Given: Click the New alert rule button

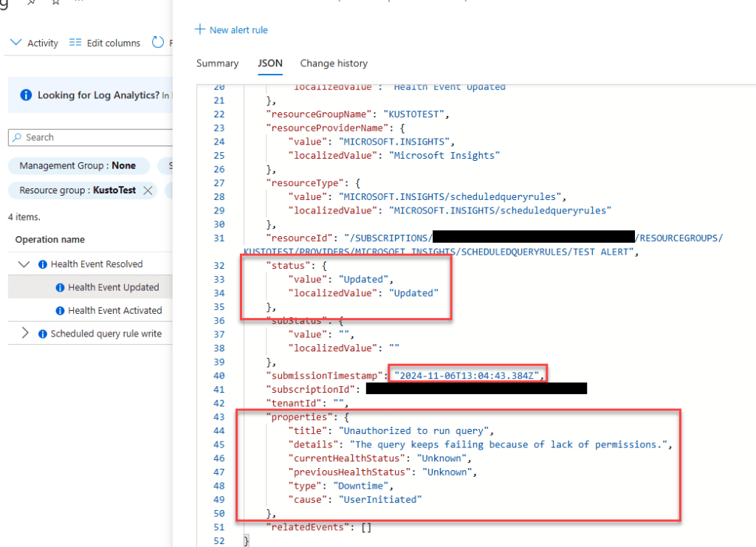Looking at the screenshot, I should coord(238,30).
